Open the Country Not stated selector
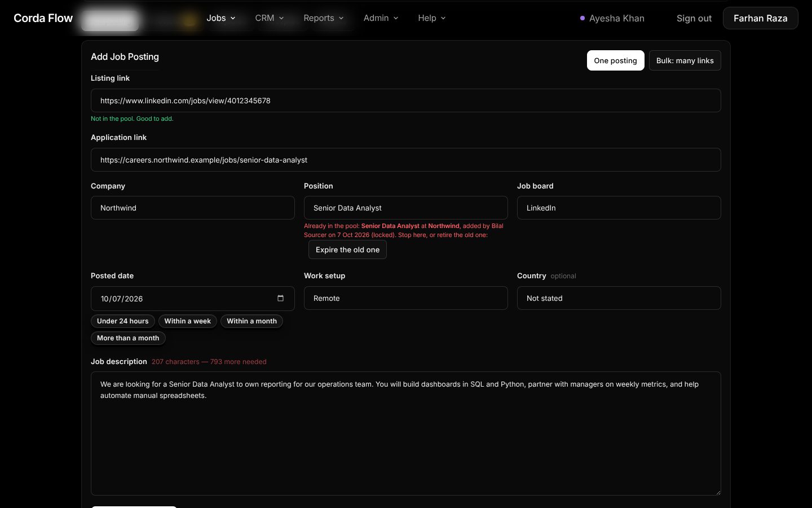Image resolution: width=812 pixels, height=508 pixels. (619, 298)
